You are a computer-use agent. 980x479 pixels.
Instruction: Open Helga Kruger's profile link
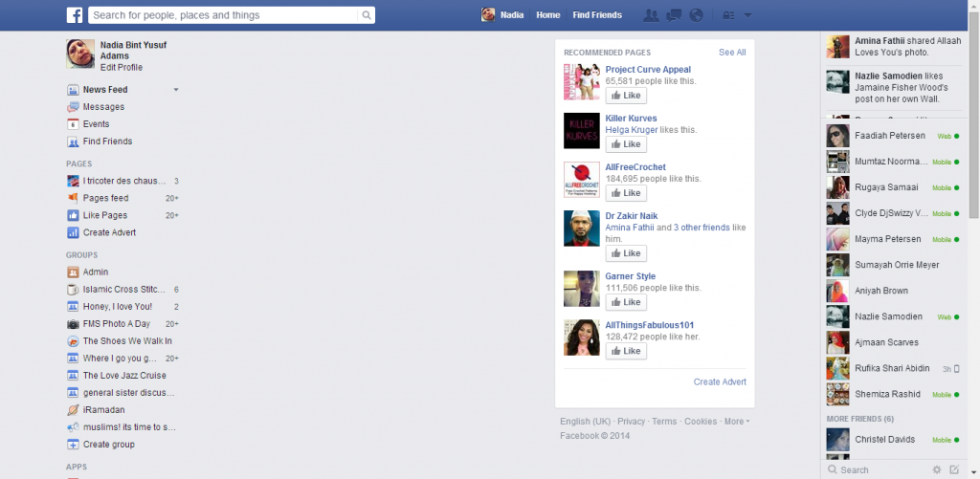[x=632, y=130]
